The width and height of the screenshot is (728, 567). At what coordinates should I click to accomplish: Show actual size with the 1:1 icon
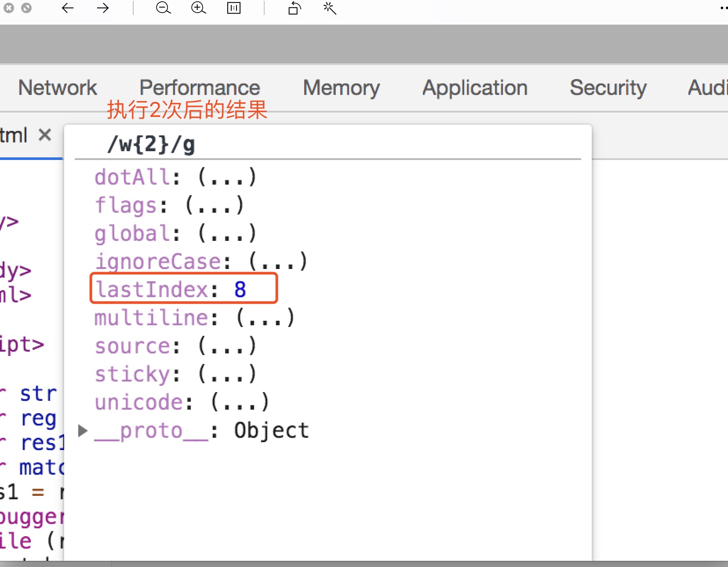[x=233, y=8]
